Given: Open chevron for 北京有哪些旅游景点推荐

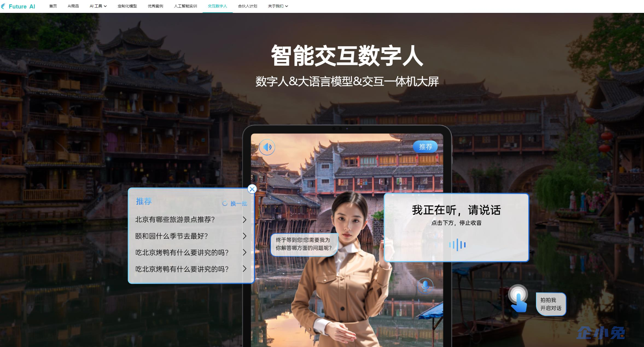Looking at the screenshot, I should [x=244, y=220].
